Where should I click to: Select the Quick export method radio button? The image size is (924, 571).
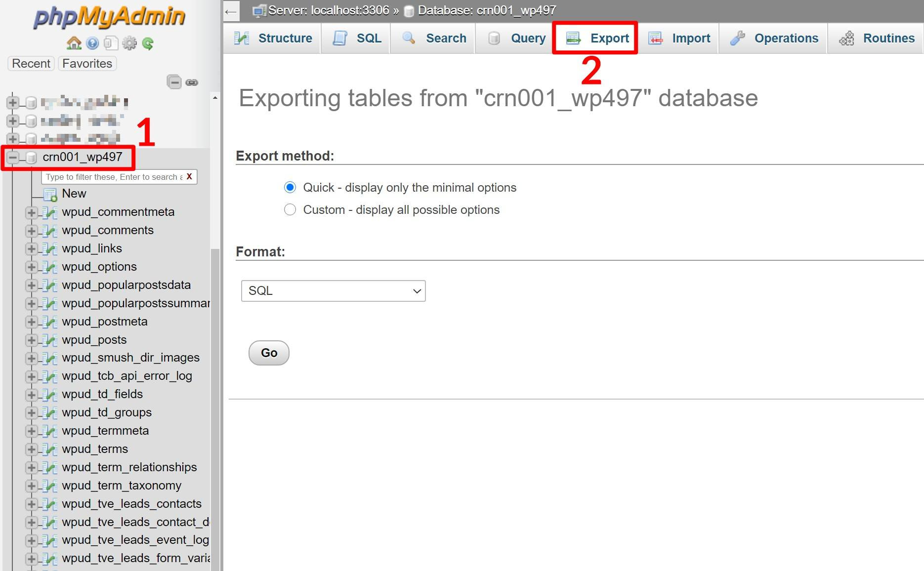290,187
